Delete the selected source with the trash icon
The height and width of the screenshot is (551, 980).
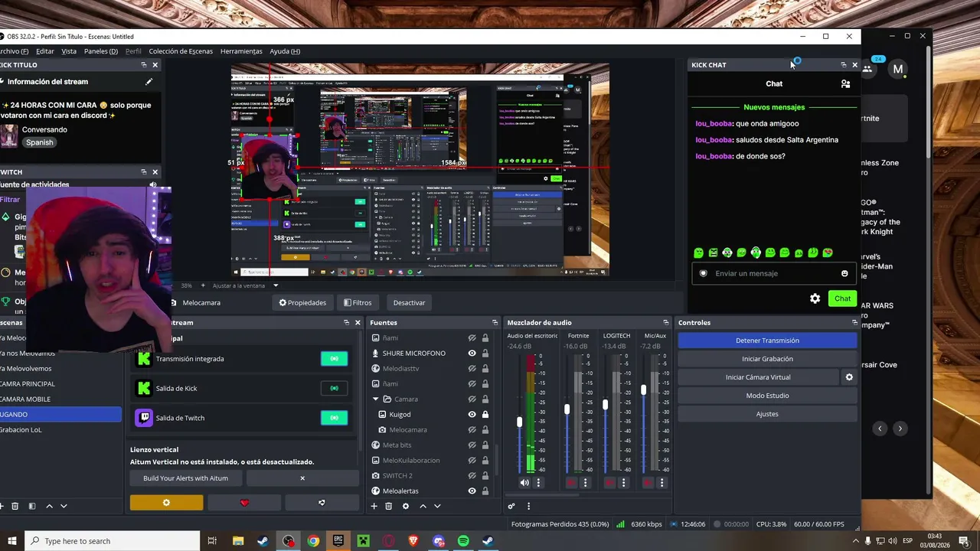click(388, 506)
